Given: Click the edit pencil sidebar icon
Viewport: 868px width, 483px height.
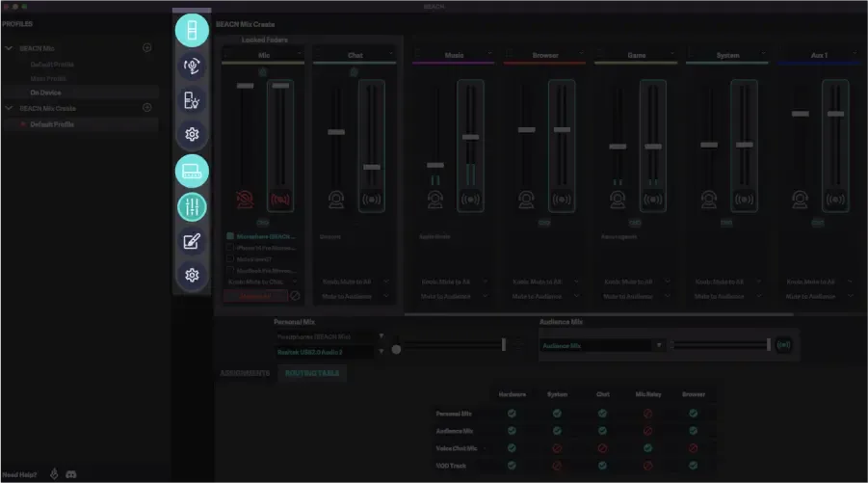Looking at the screenshot, I should coord(192,241).
